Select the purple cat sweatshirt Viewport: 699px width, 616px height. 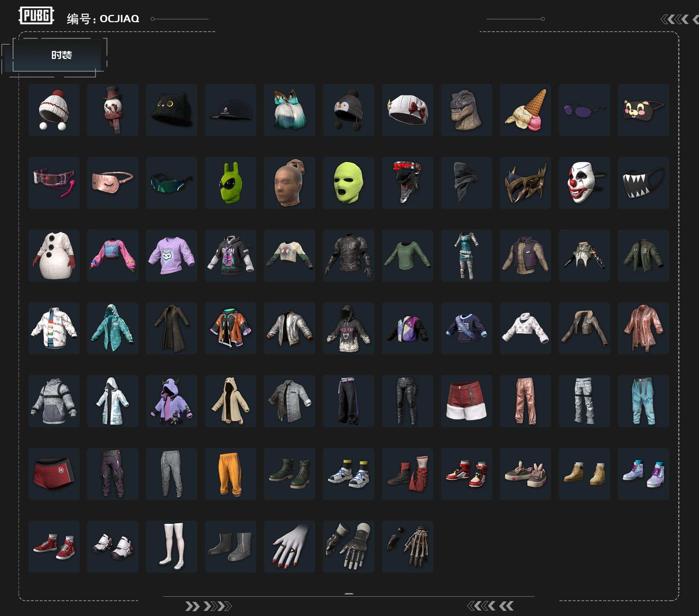click(171, 255)
